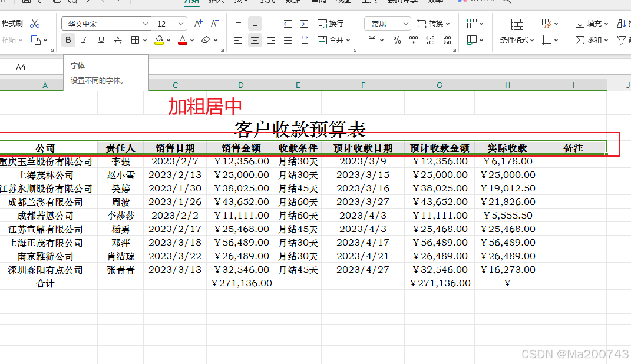Select column G header

[x=440, y=85]
